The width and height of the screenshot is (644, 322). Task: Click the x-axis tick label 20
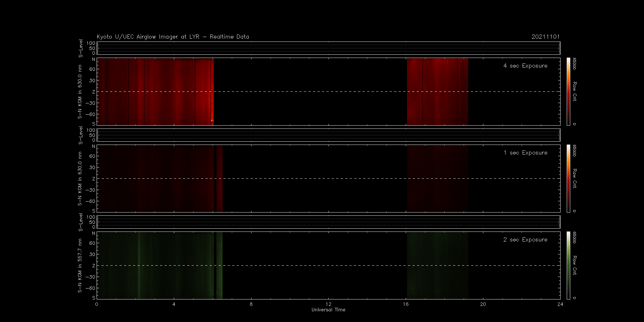[483, 304]
